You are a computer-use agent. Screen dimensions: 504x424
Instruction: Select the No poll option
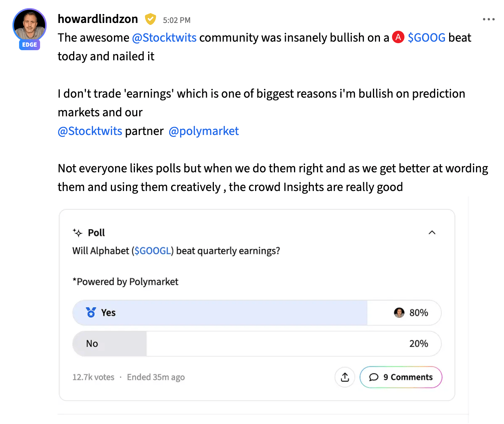257,343
